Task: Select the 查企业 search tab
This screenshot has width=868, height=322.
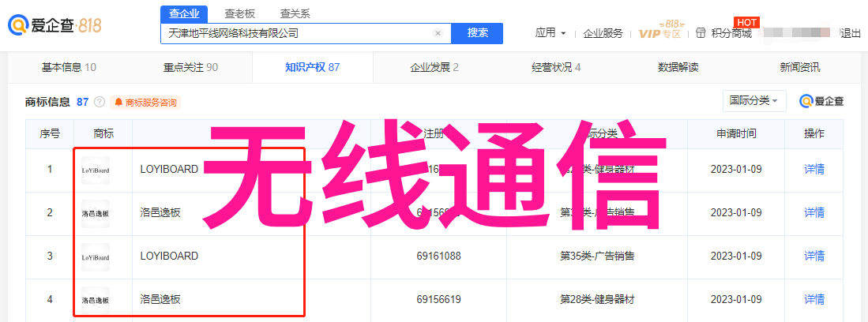Action: 184,14
